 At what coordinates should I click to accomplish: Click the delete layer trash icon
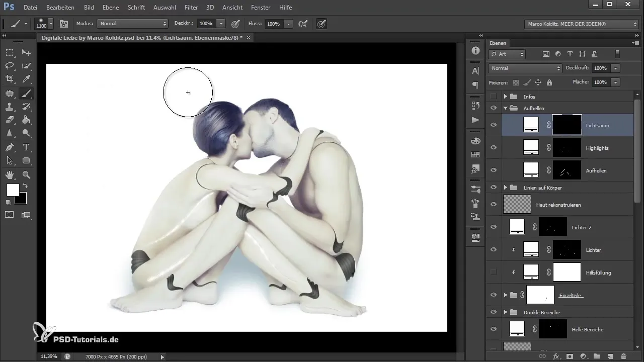click(x=623, y=356)
